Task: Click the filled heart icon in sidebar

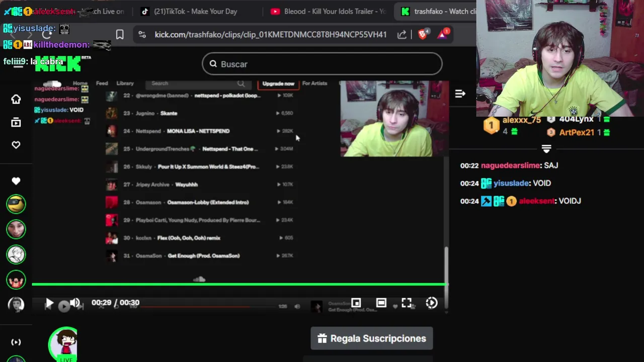Action: (16, 181)
